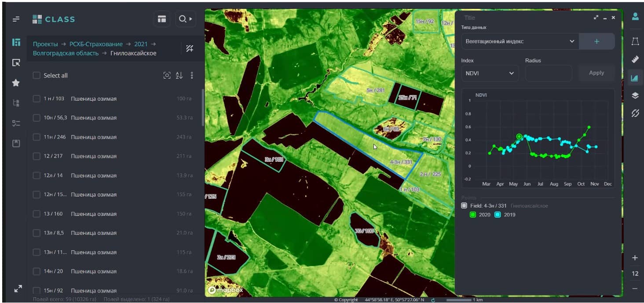Click into the Radius input field
Screen dimensions: 644x303
coord(548,73)
